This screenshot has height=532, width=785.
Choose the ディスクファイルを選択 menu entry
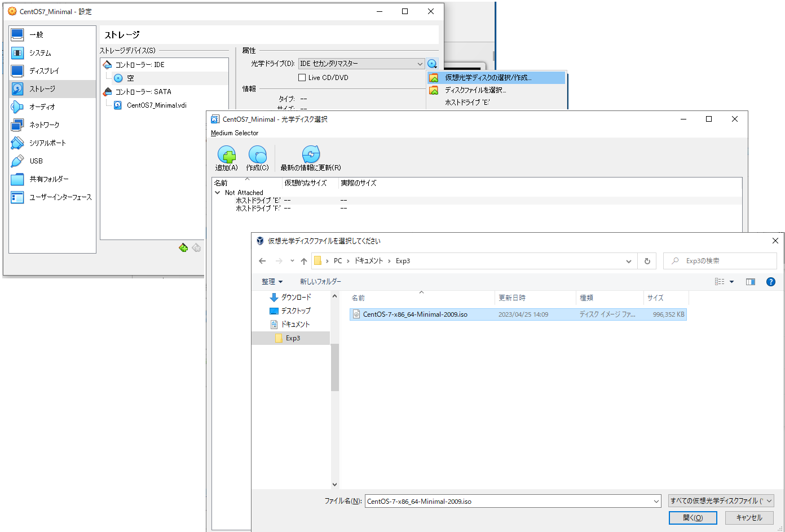coord(475,90)
